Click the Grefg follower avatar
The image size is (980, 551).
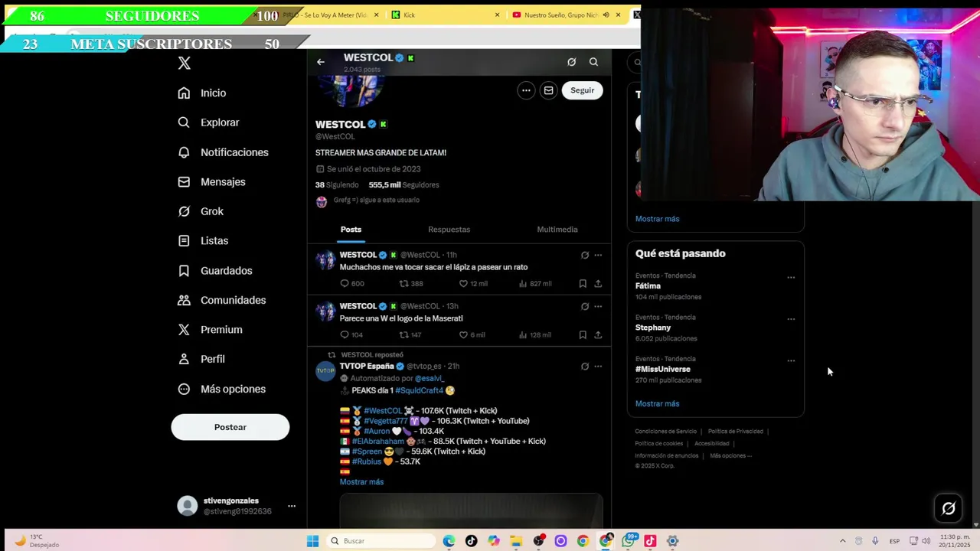(322, 201)
